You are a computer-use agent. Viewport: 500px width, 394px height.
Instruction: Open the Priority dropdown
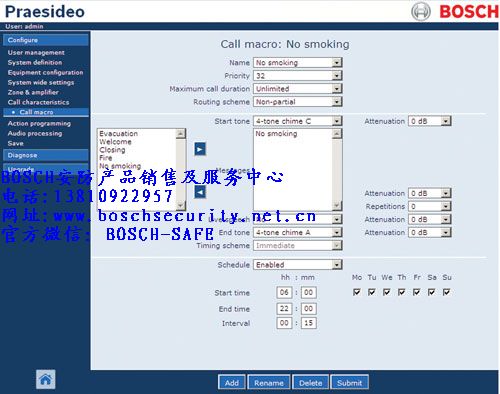298,76
